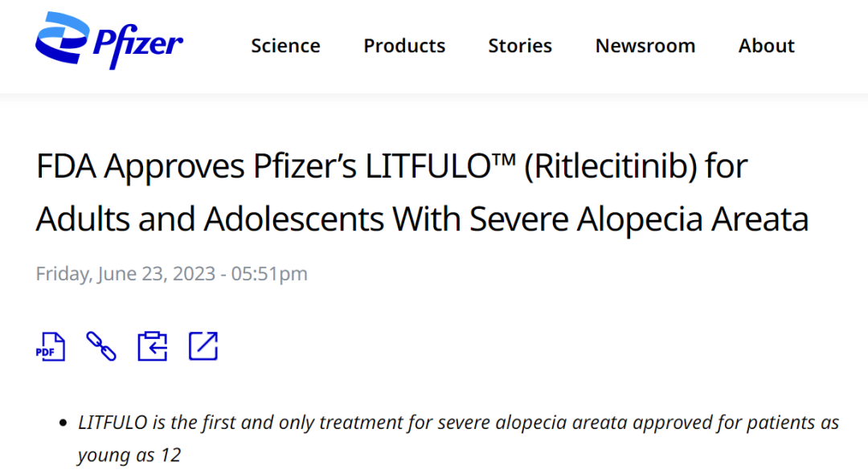868x470 pixels.
Task: Click the Pfizer wordmark text
Action: (137, 44)
